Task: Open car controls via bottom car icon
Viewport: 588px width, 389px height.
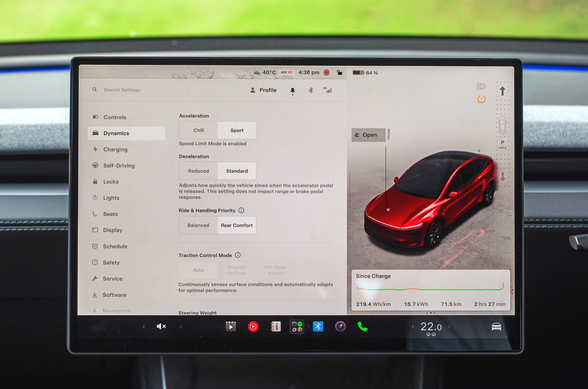Action: (496, 327)
